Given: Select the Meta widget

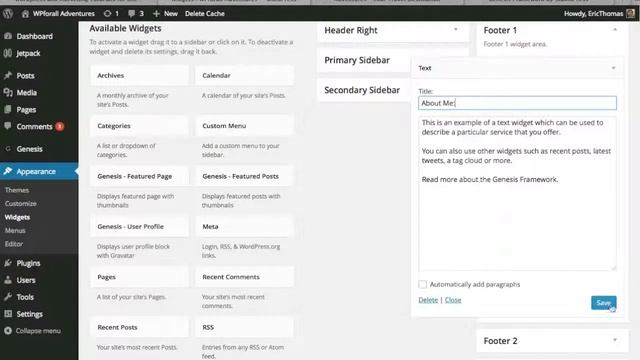Looking at the screenshot, I should click(x=244, y=227).
